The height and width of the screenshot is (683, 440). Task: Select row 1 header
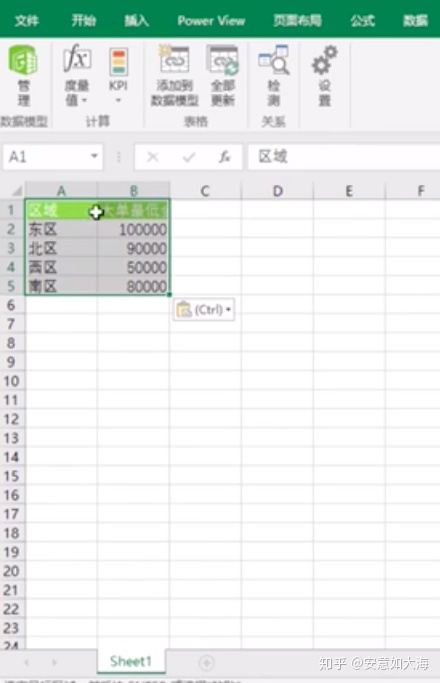coord(11,210)
